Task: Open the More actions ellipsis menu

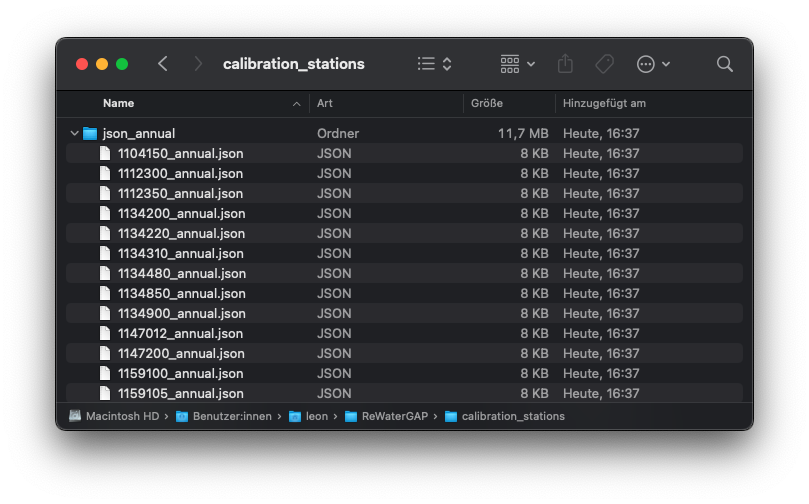Action: point(653,64)
